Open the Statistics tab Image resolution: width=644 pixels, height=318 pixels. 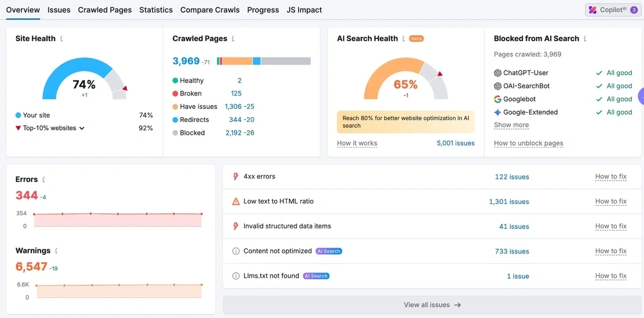pyautogui.click(x=156, y=10)
